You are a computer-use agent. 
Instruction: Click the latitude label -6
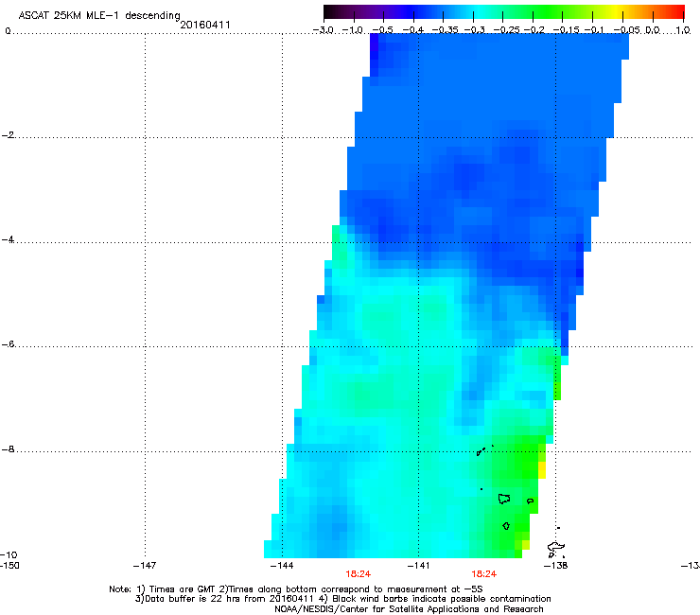(x=9, y=344)
